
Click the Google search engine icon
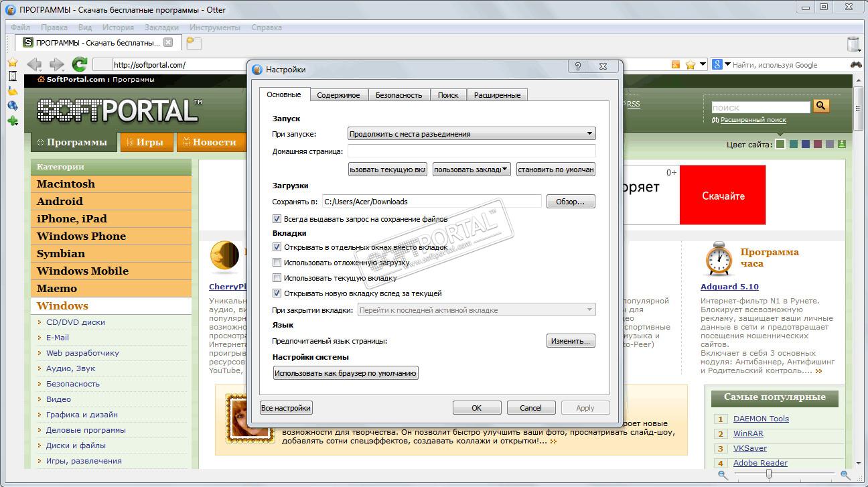(x=717, y=64)
